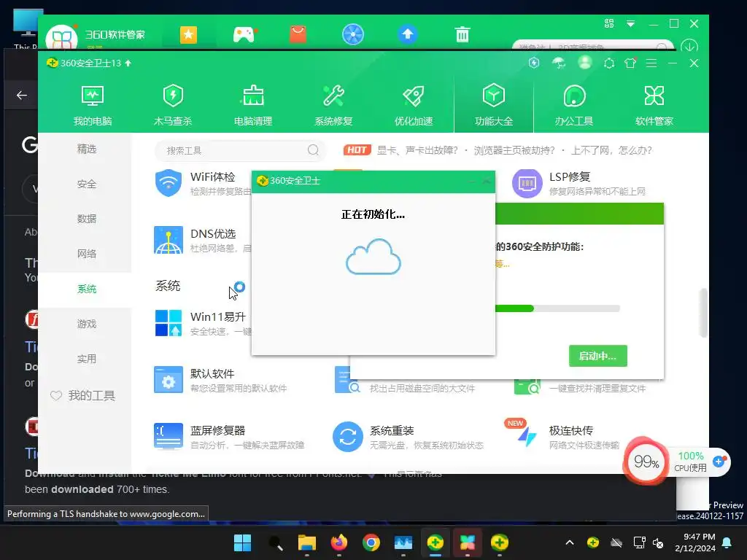
Task: Select 实用 category in sidebar
Action: [x=86, y=359]
